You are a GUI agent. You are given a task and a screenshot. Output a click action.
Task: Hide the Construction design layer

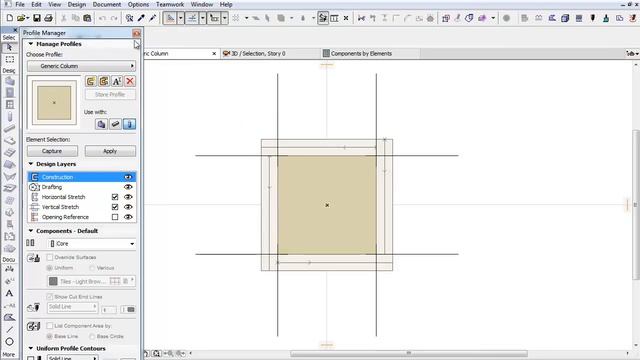[x=128, y=177]
